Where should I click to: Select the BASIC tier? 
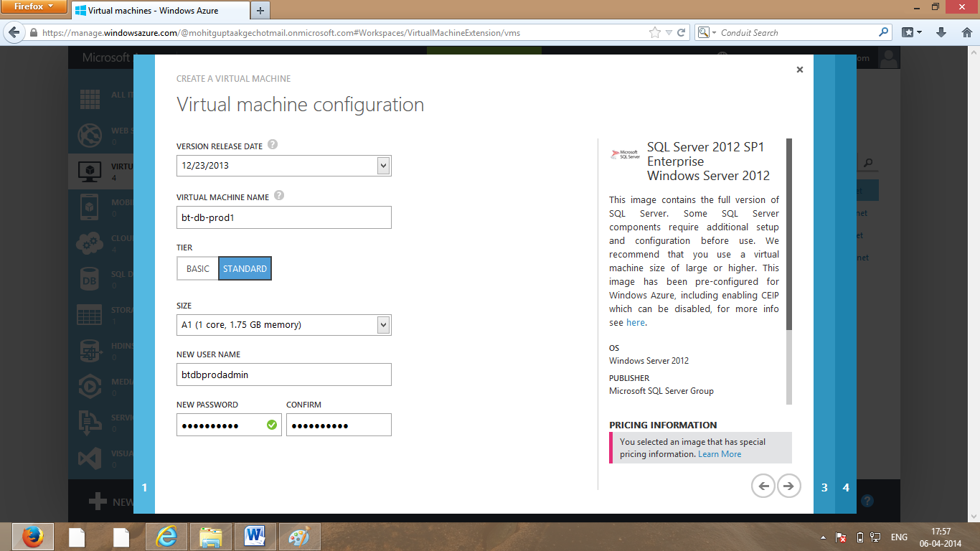[x=198, y=268]
